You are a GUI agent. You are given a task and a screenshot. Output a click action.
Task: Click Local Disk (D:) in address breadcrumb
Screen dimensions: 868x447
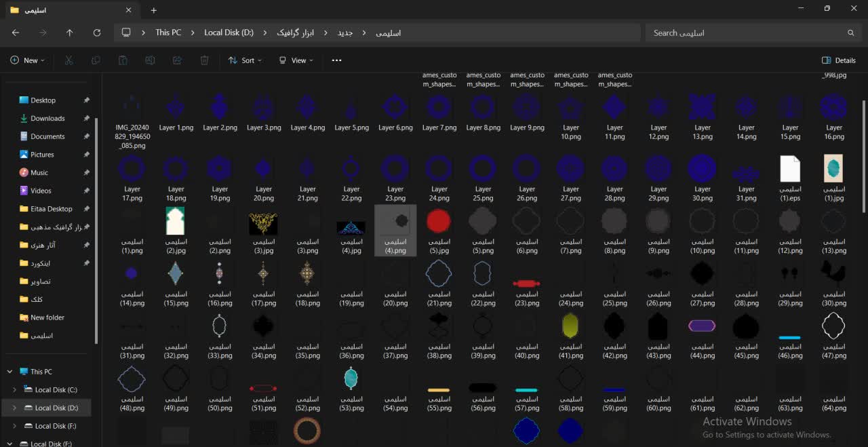tap(229, 33)
